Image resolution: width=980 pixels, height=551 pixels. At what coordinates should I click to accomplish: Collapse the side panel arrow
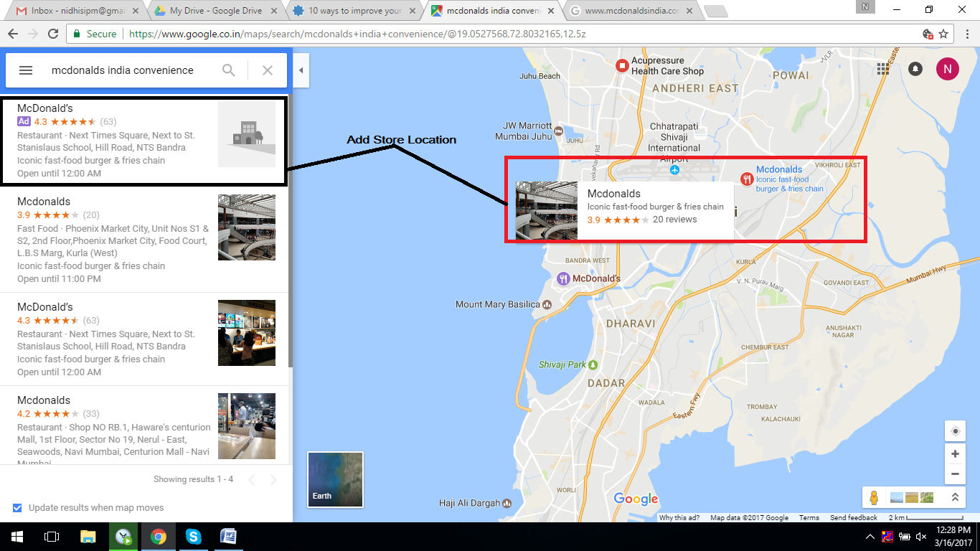[x=301, y=70]
